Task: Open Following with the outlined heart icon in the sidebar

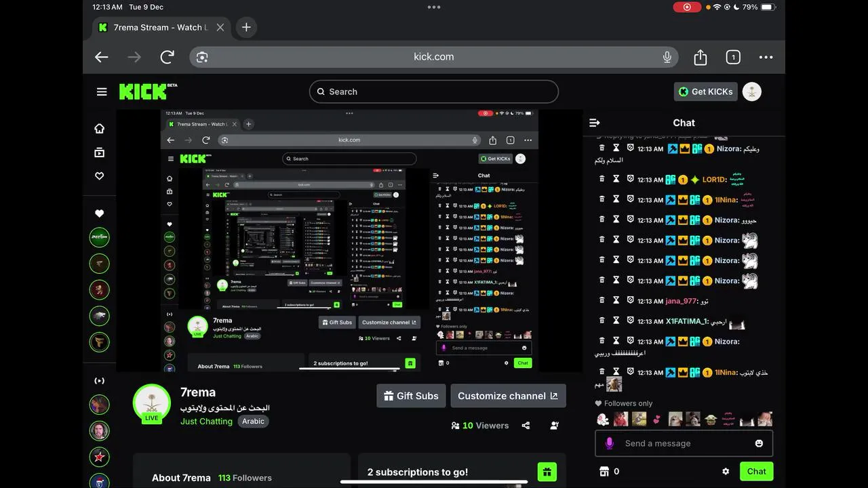Action: click(100, 176)
